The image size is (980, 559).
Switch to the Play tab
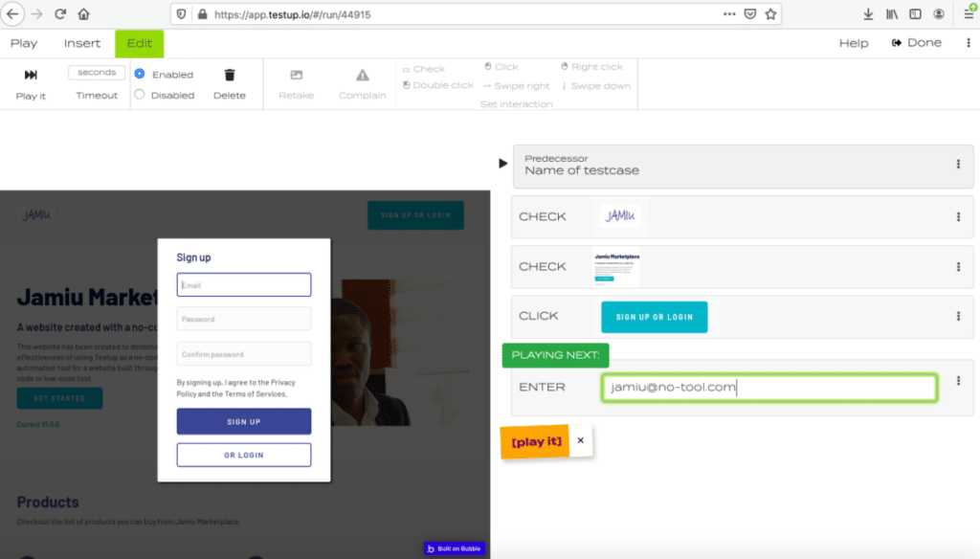point(24,43)
